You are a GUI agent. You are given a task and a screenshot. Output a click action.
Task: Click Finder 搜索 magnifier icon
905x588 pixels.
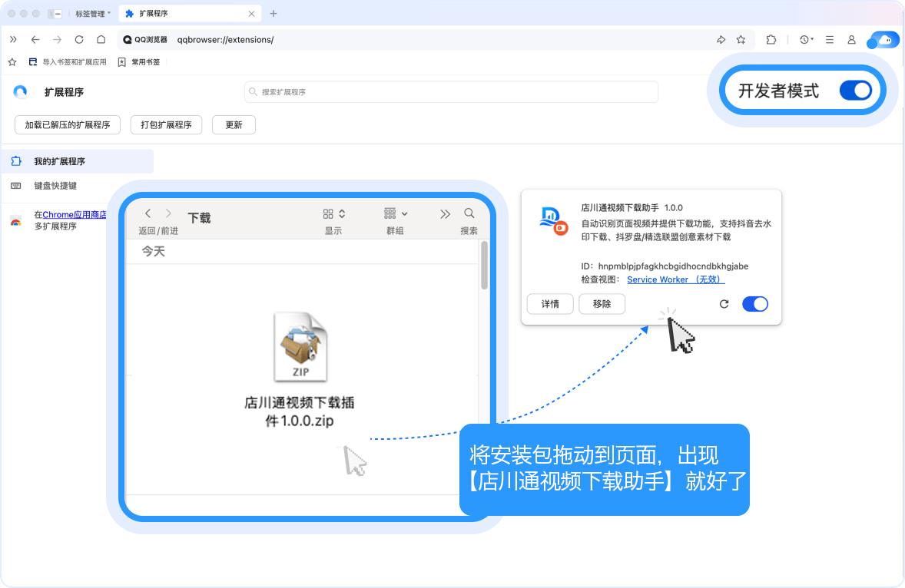click(469, 213)
